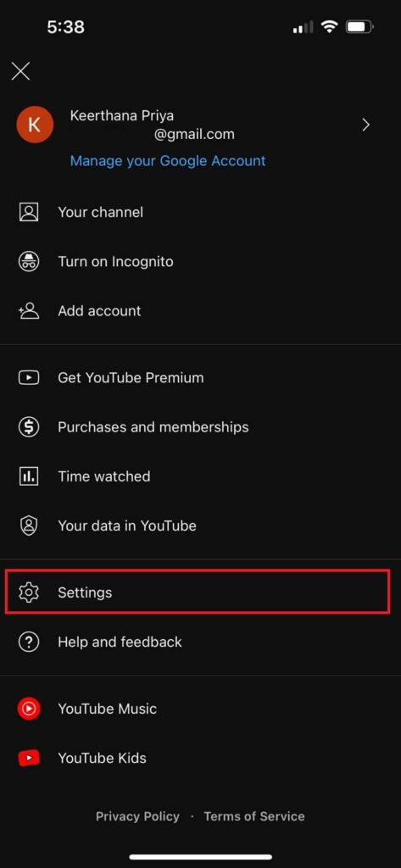Image resolution: width=401 pixels, height=868 pixels.
Task: Tap the Time watched bar chart icon
Action: pyautogui.click(x=29, y=476)
